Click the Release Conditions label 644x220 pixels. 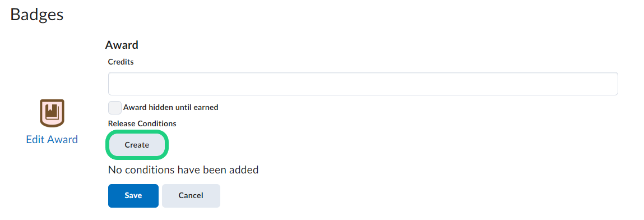[x=142, y=123]
